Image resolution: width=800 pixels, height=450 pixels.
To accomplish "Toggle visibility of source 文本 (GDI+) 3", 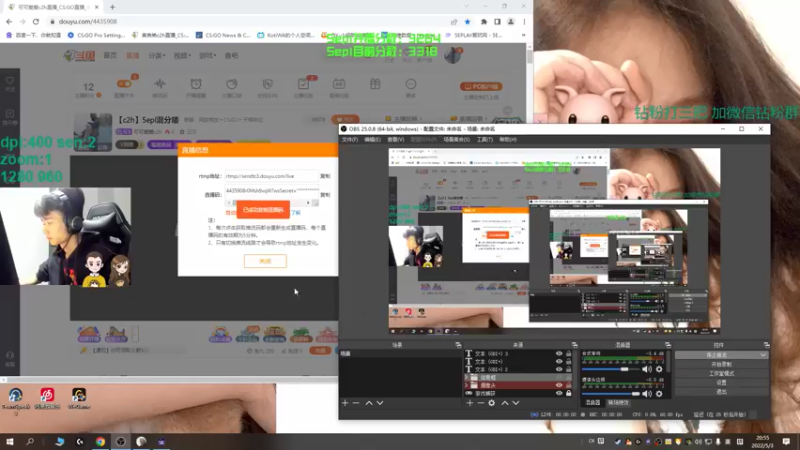I will [x=559, y=354].
